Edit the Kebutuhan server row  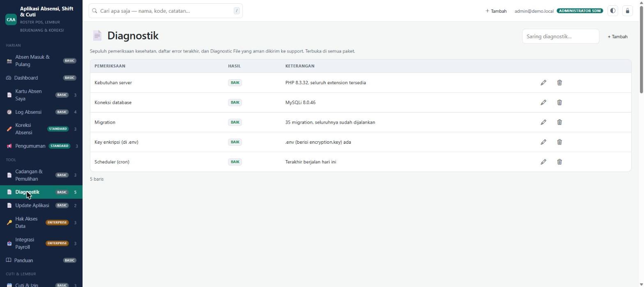point(543,83)
